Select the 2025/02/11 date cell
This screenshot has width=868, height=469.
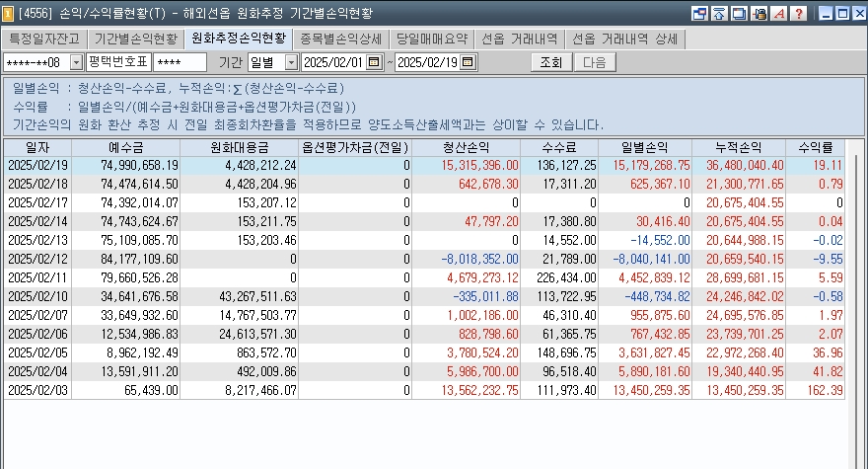pos(37,277)
